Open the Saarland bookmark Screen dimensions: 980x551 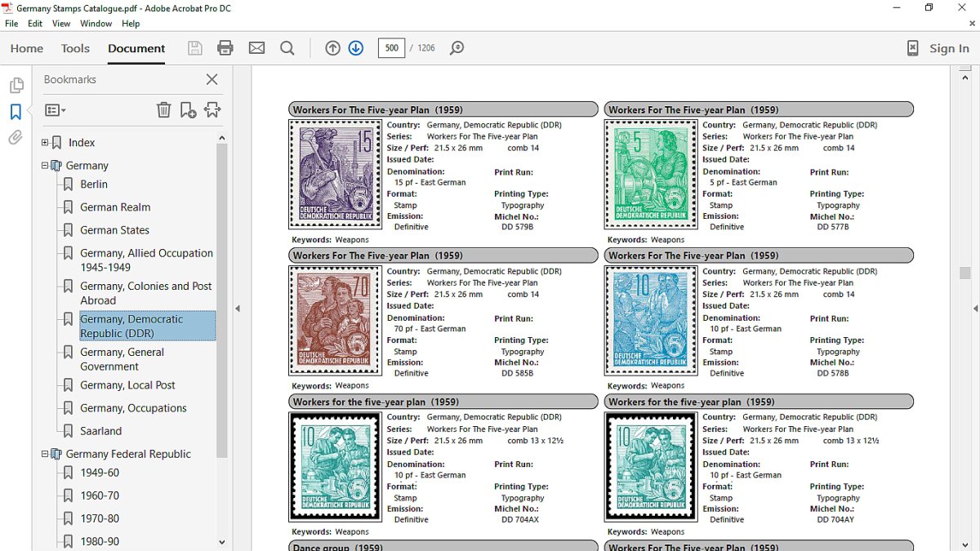point(100,431)
